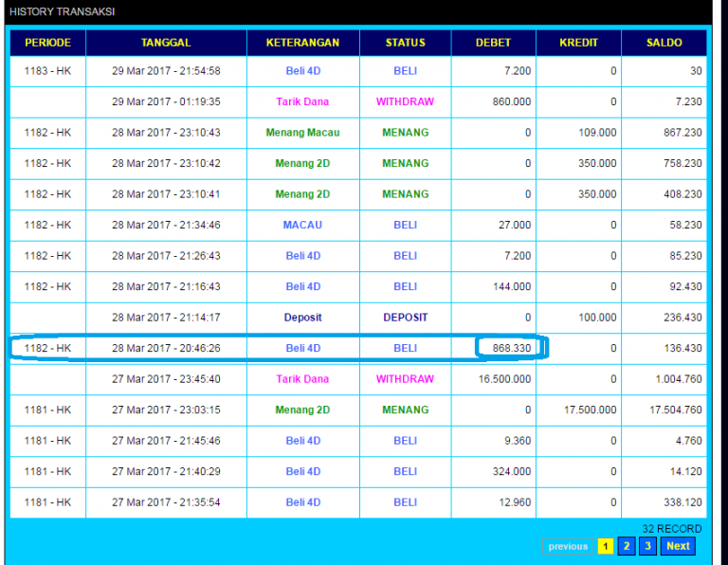Click the WITHDRAW status for 16.500.000 debet
The height and width of the screenshot is (565, 728).
405,379
